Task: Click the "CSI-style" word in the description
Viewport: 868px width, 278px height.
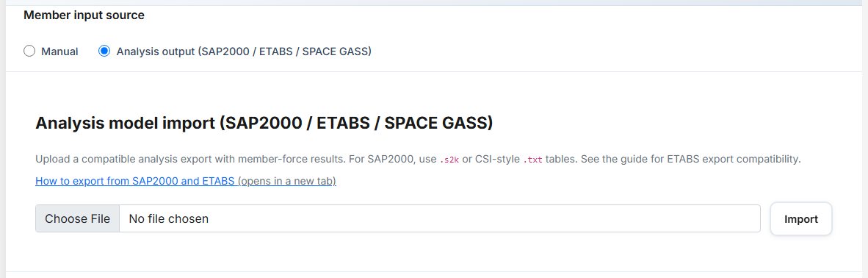Action: 497,160
